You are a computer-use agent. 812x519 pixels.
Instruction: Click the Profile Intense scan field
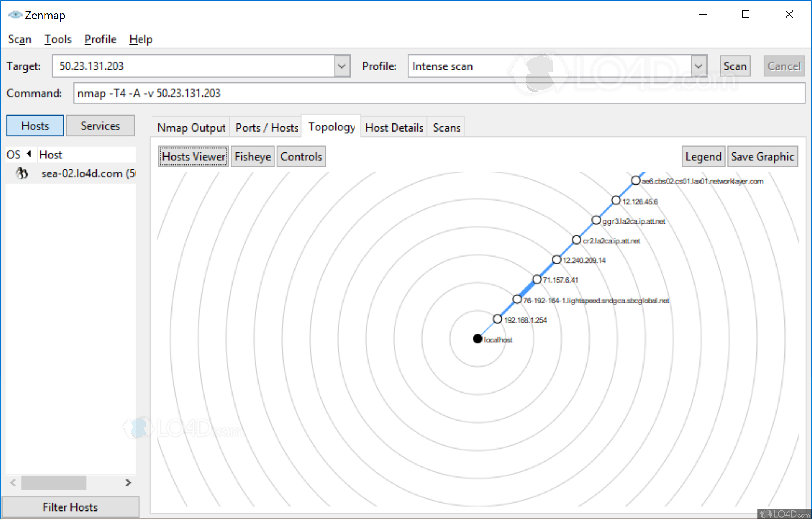tap(550, 66)
